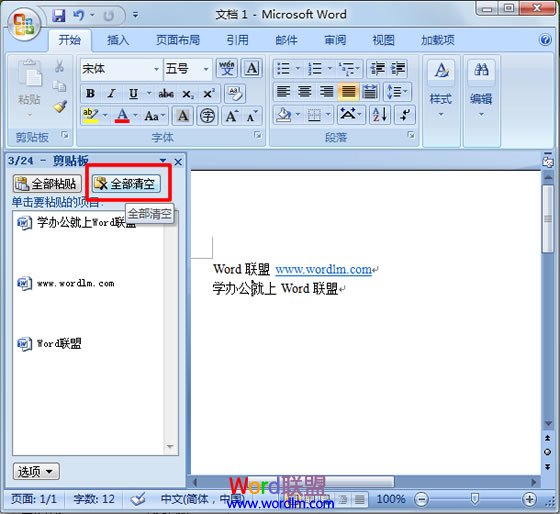Decrease indent in paragraph group
The height and width of the screenshot is (514, 560).
pos(377,69)
